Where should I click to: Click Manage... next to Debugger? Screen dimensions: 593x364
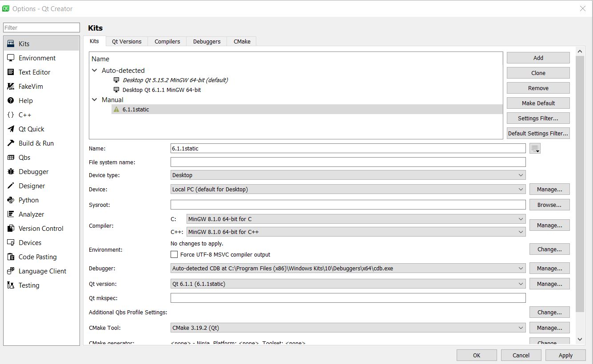[549, 268]
